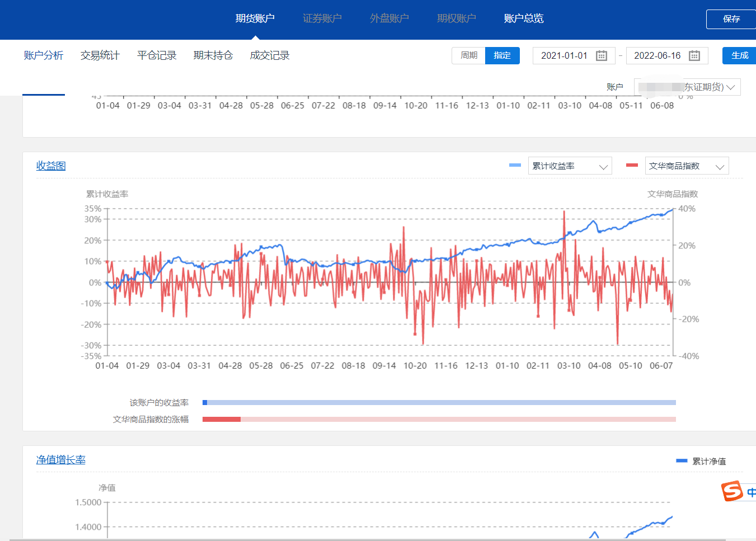Click the 文华商品指数的涨幅 label
The width and height of the screenshot is (756, 541).
coord(151,419)
